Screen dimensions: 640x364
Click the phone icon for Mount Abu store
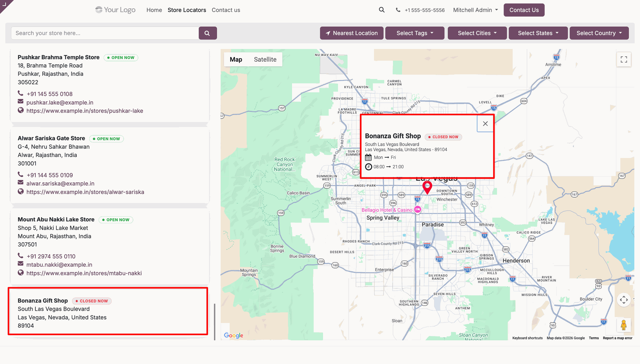pyautogui.click(x=21, y=256)
